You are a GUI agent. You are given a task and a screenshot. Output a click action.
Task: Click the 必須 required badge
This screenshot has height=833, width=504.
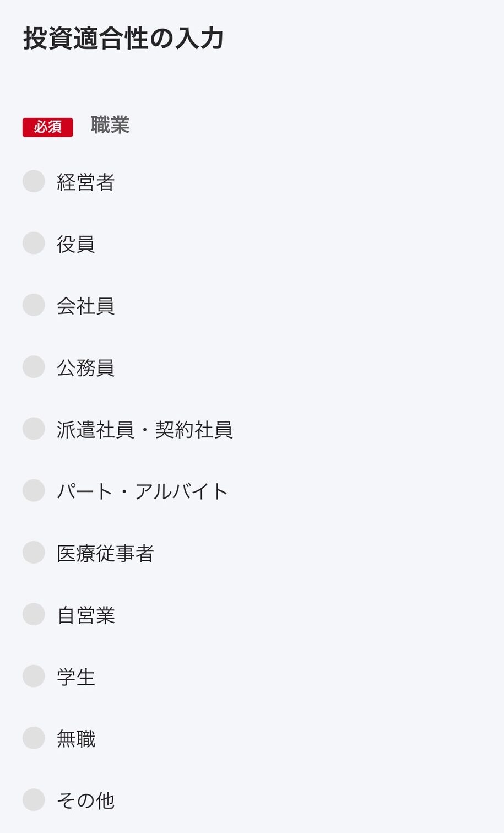click(48, 127)
